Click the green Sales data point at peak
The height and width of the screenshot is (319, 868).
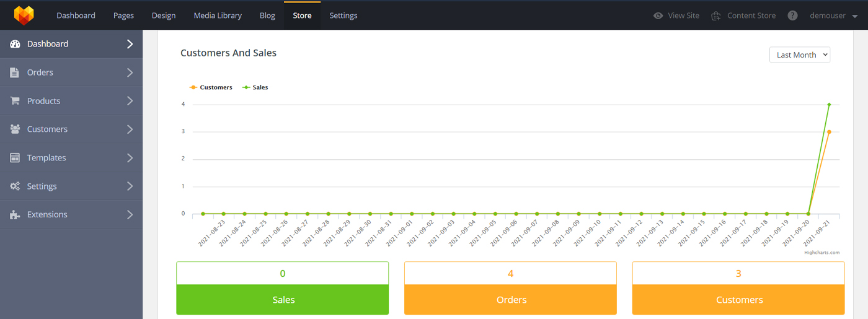coord(829,105)
